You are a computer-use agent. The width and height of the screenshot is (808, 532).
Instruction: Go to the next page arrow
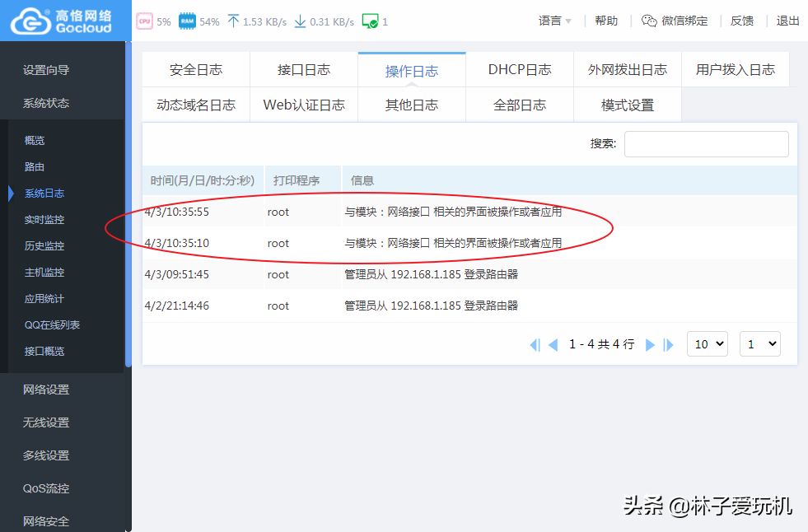coord(650,345)
